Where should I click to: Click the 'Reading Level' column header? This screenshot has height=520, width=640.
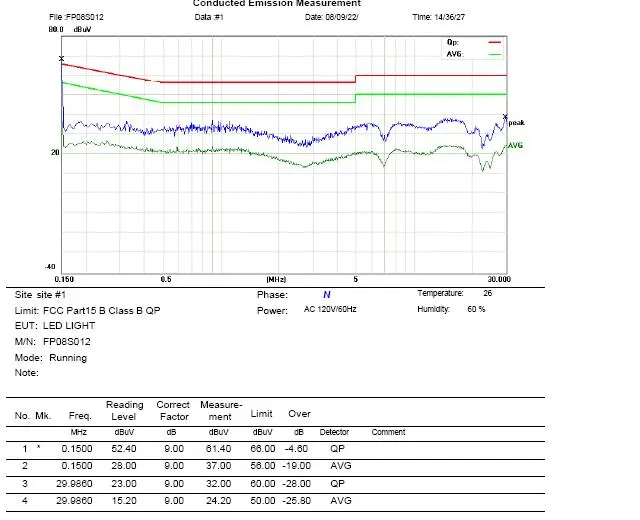pyautogui.click(x=124, y=411)
